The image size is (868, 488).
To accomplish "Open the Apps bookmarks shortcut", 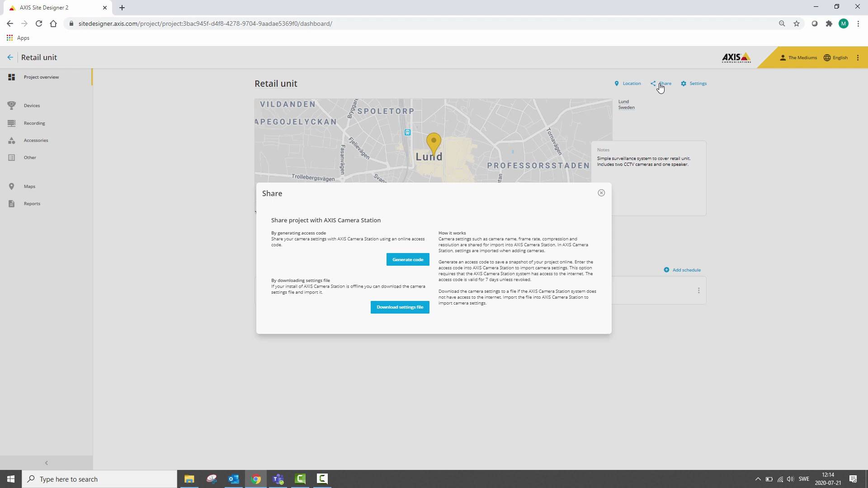I will click(x=18, y=38).
